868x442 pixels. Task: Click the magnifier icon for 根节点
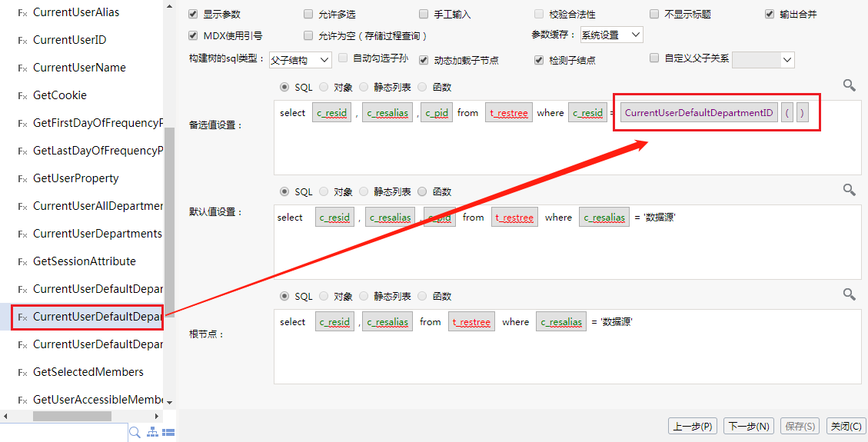coord(850,294)
